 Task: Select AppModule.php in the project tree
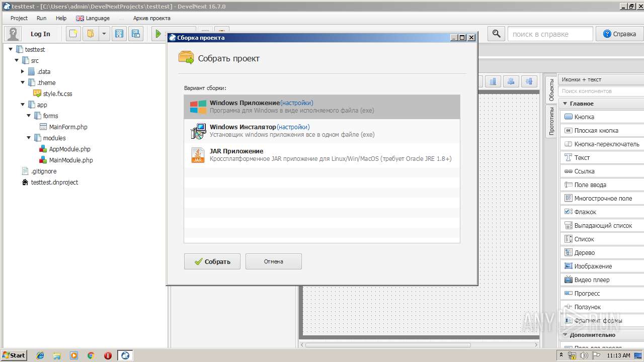(x=64, y=149)
